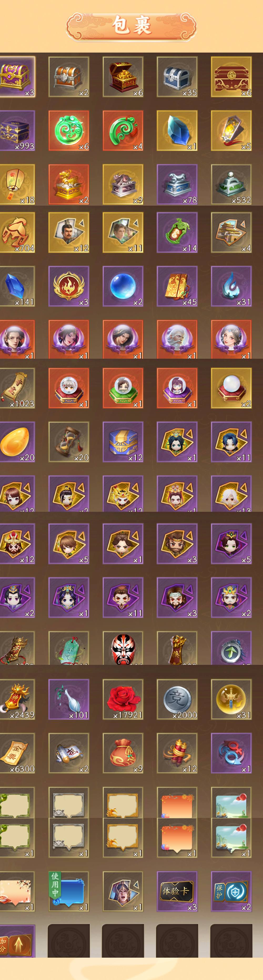Select the golden egg item x20

[17, 442]
